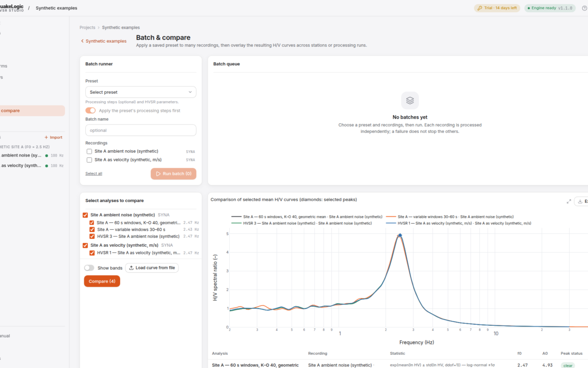The height and width of the screenshot is (368, 588).
Task: Click the Compare (4) button
Action: pyautogui.click(x=102, y=281)
